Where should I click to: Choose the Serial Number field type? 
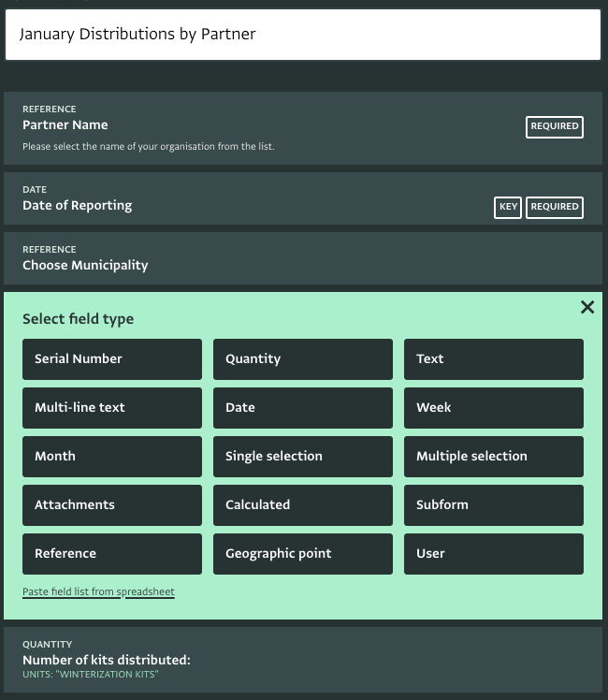[x=112, y=359]
